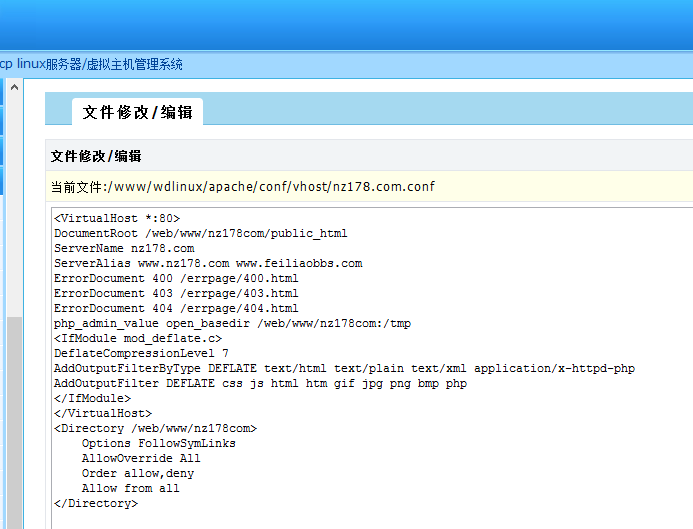
Task: Click the linux服务器/虚拟主机管理系统 title text
Action: point(99,65)
